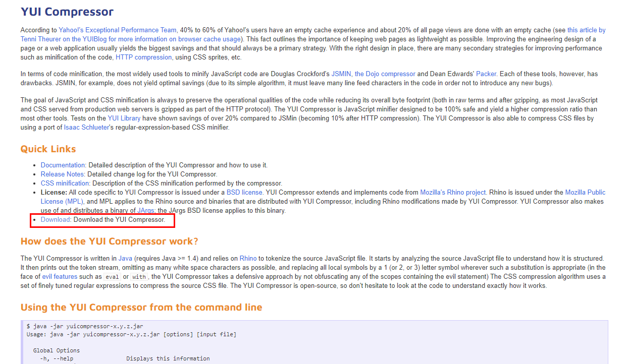Open the Rhino link in How does it work
Viewport: 627px width, 364px height.
pos(248,259)
